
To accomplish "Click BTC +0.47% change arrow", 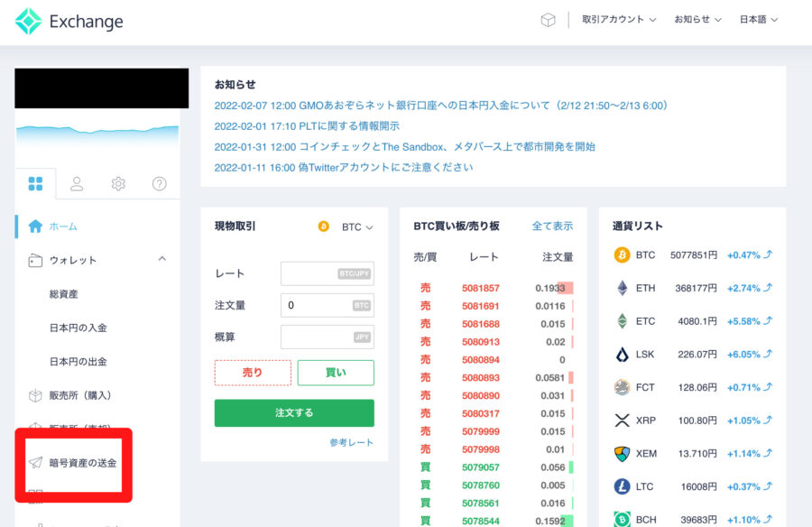I will pos(769,254).
